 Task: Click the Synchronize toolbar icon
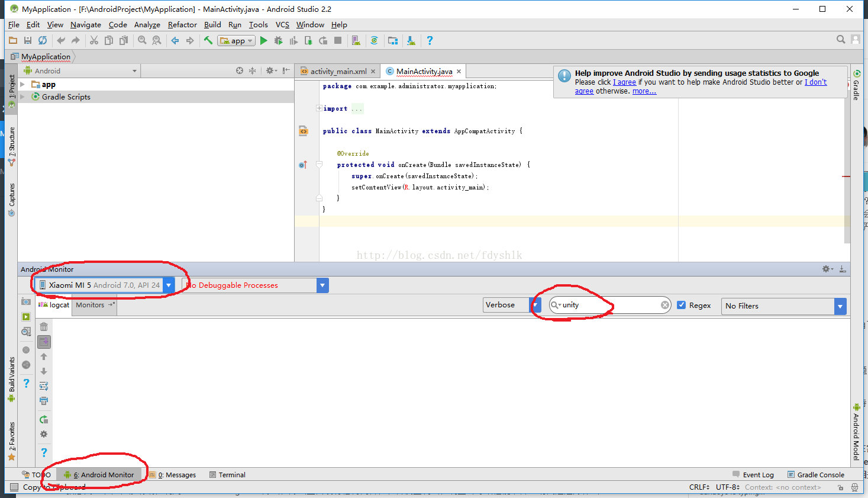point(43,40)
